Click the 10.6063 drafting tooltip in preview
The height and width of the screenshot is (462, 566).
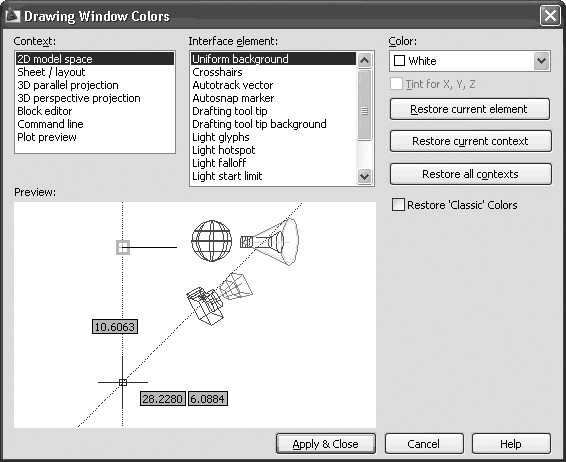[x=115, y=327]
